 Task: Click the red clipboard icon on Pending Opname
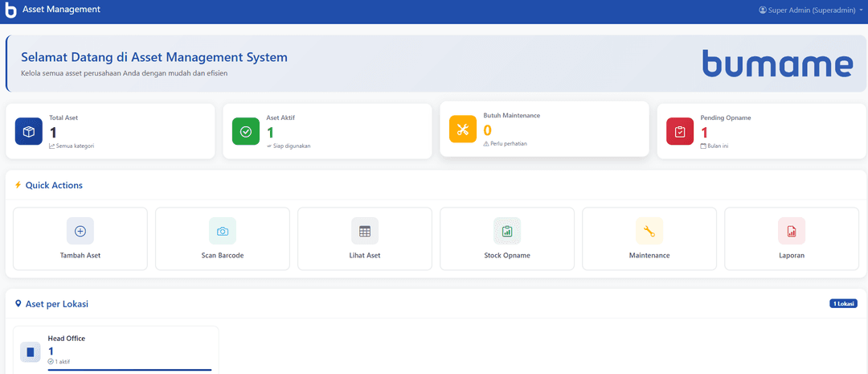(680, 131)
